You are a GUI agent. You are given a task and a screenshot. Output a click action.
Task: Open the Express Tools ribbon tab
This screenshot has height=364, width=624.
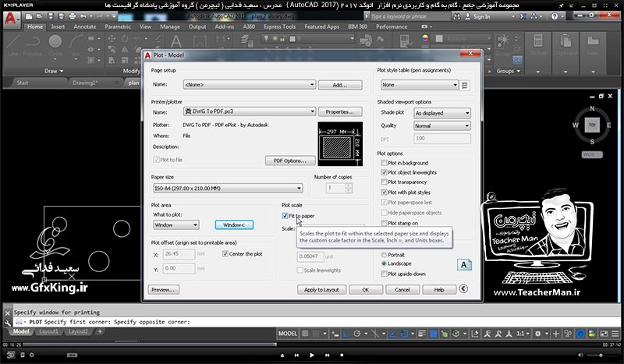point(280,27)
